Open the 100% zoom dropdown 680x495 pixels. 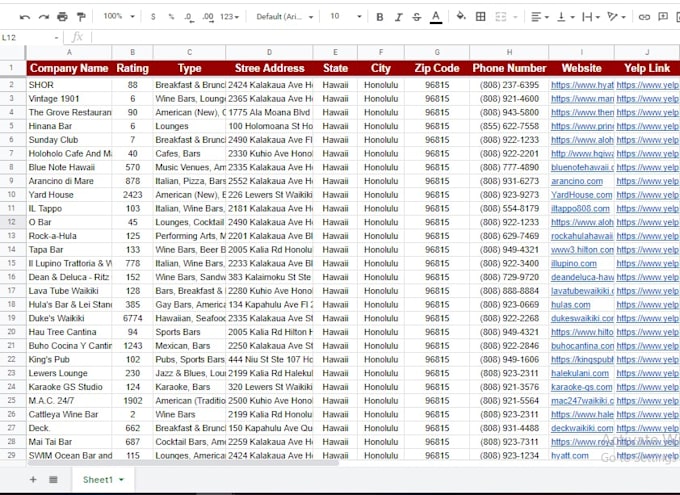point(119,16)
